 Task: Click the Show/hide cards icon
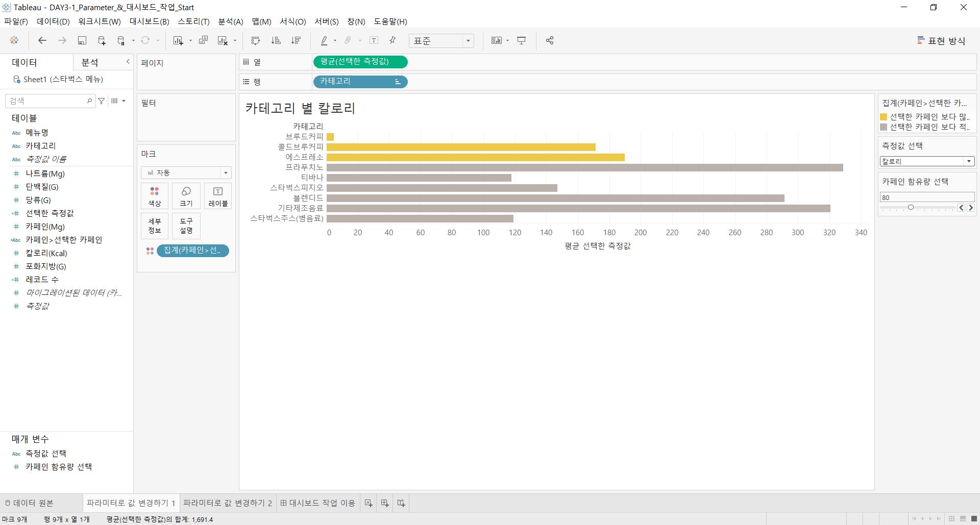pos(496,40)
